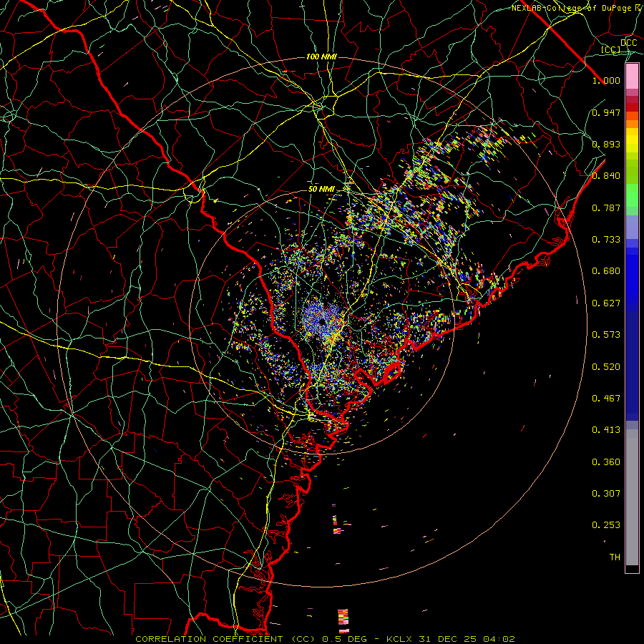The width and height of the screenshot is (644, 644).
Task: Click the TH threshold label
Action: pyautogui.click(x=615, y=557)
